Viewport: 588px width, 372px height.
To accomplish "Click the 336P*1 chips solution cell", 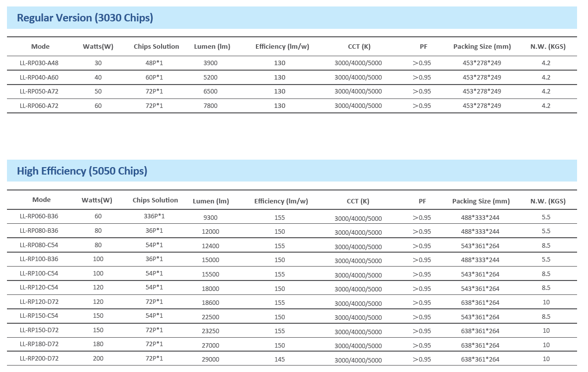I will pyautogui.click(x=154, y=216).
